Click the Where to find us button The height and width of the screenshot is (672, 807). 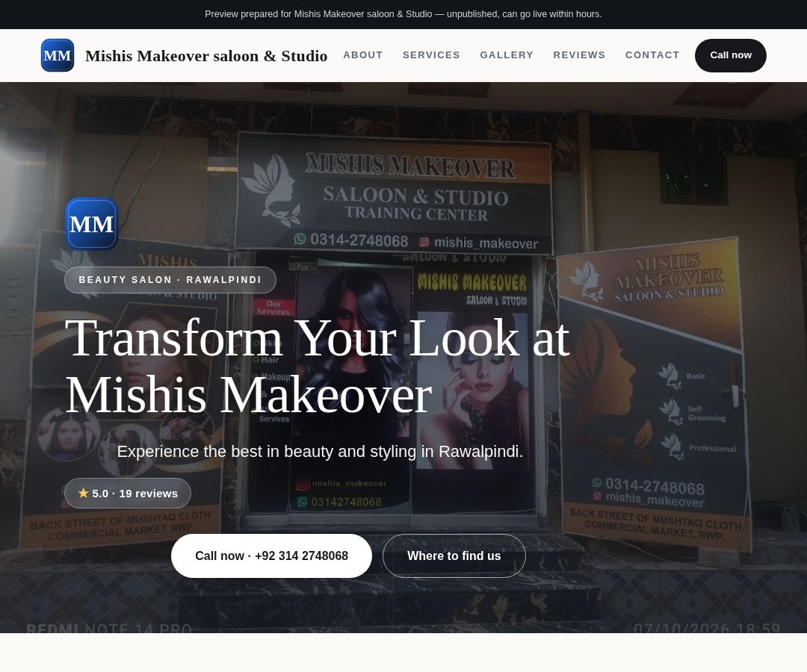[454, 556]
